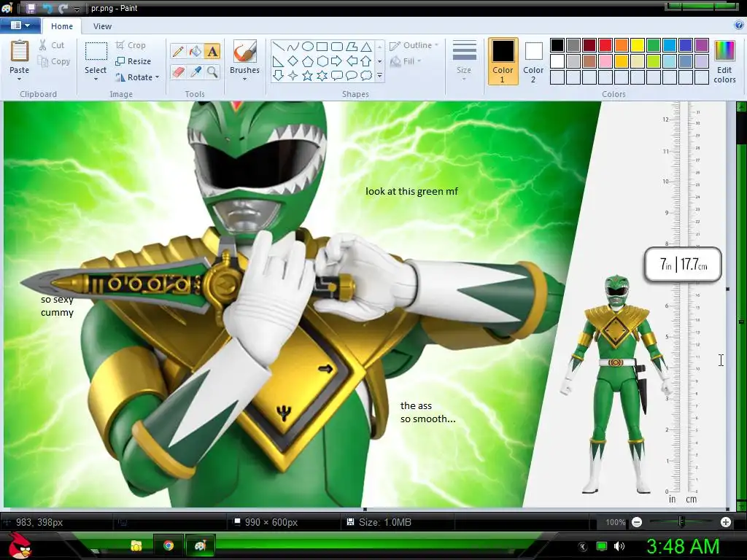Choose the Pentagon shape
This screenshot has height=560, width=747.
(308, 61)
